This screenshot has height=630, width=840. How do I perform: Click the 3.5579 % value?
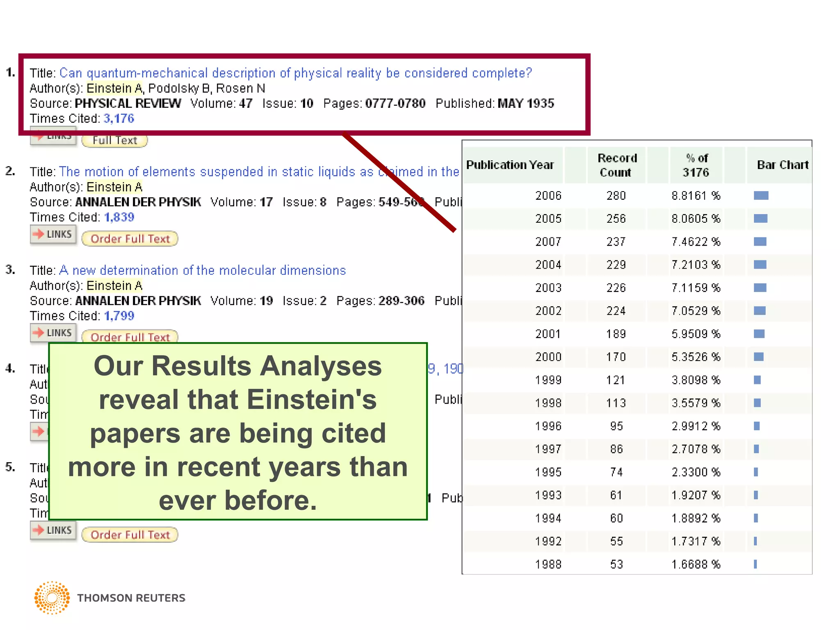pyautogui.click(x=696, y=403)
